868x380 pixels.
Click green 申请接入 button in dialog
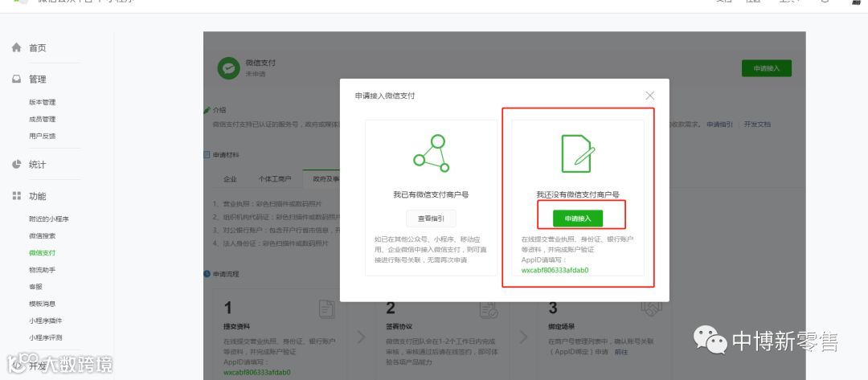577,219
